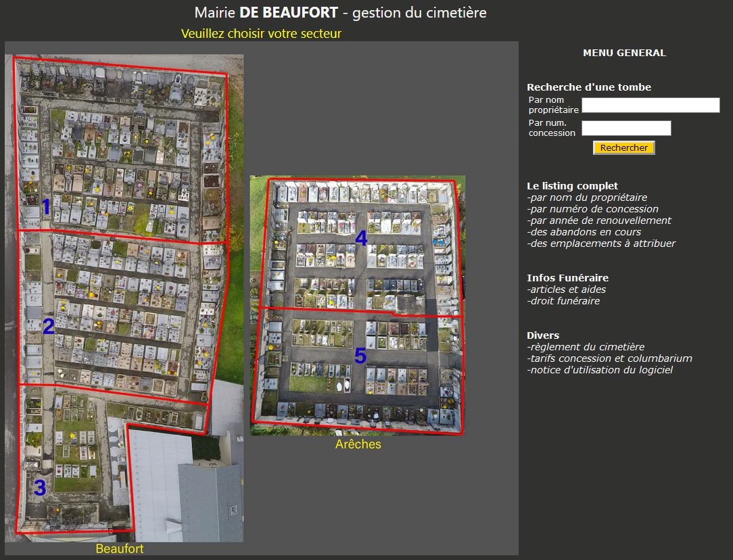This screenshot has height=560, width=733.
Task: View 'des emplacements à attribuer' listing
Action: coord(602,243)
